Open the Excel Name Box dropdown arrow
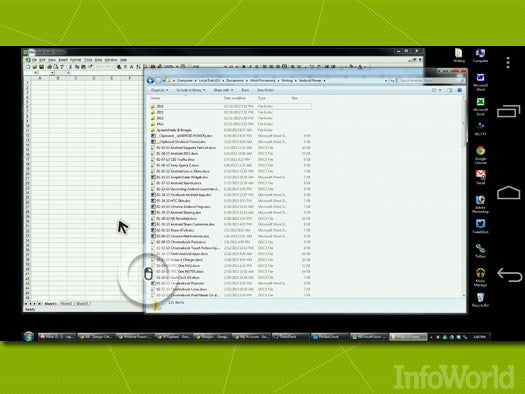This screenshot has height=394, width=525. pos(52,73)
